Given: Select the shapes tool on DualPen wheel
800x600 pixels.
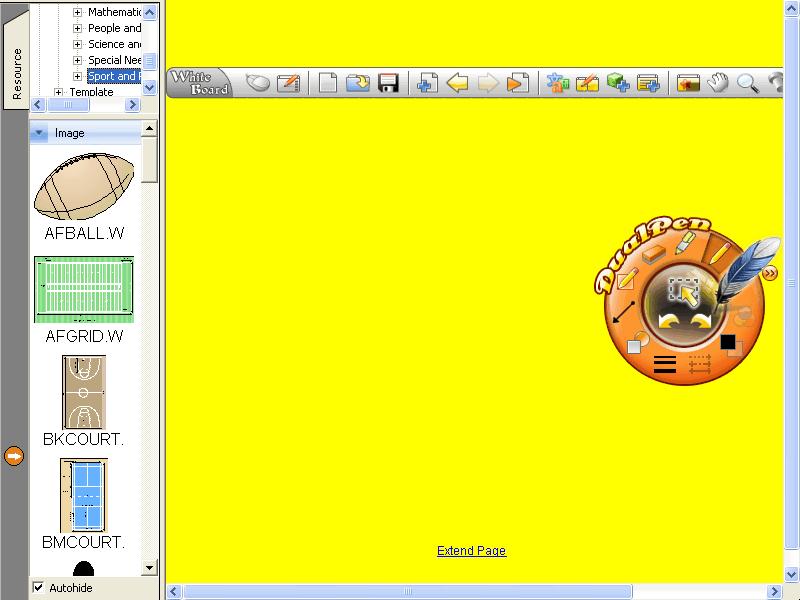Looking at the screenshot, I should click(x=637, y=343).
